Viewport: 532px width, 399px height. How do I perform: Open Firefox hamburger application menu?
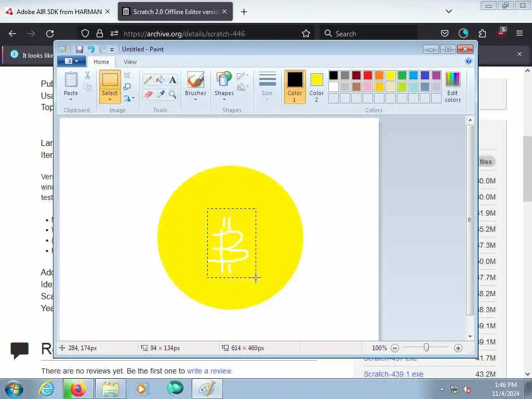[520, 33]
